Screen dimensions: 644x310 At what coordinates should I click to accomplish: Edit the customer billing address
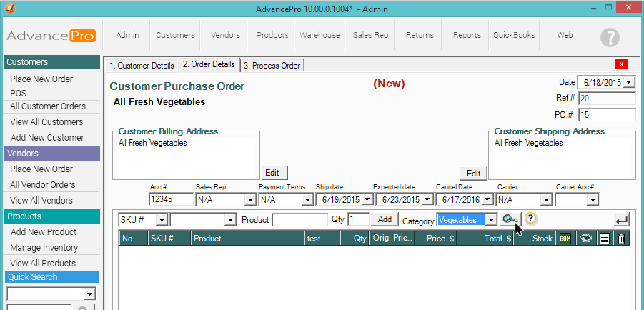272,173
